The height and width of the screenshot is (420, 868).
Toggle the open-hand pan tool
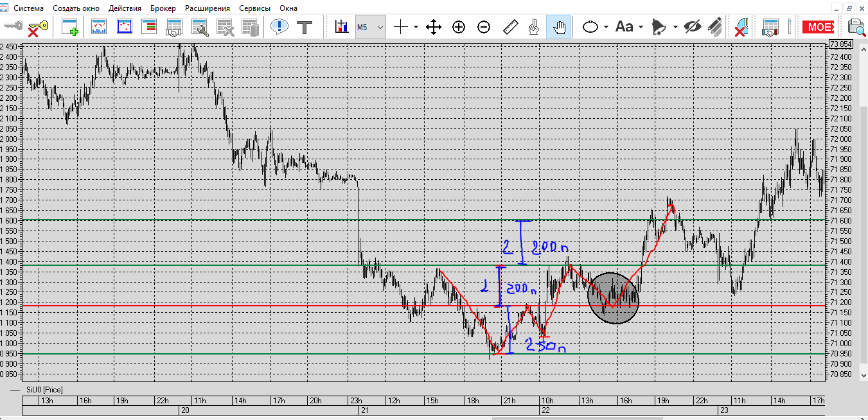pos(559,27)
